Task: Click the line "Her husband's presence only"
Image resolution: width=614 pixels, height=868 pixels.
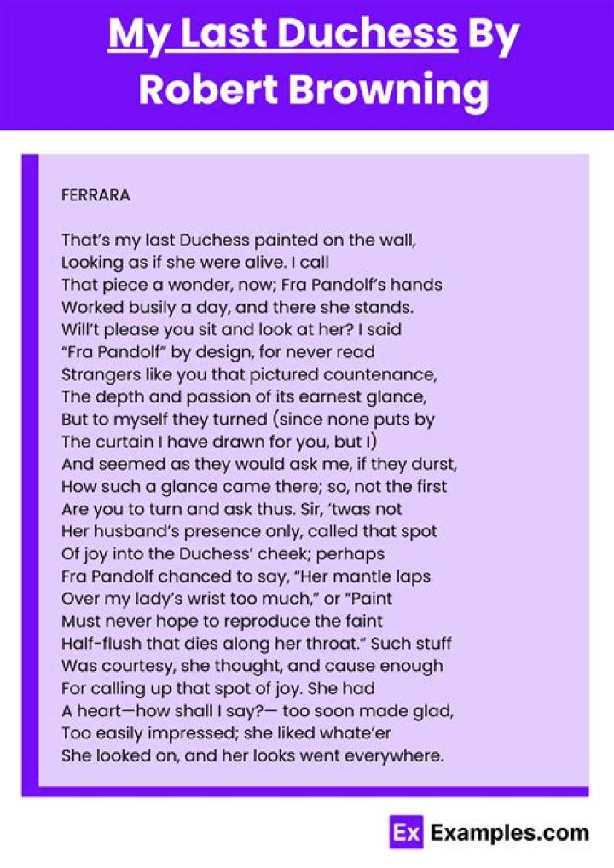Action: (x=249, y=531)
